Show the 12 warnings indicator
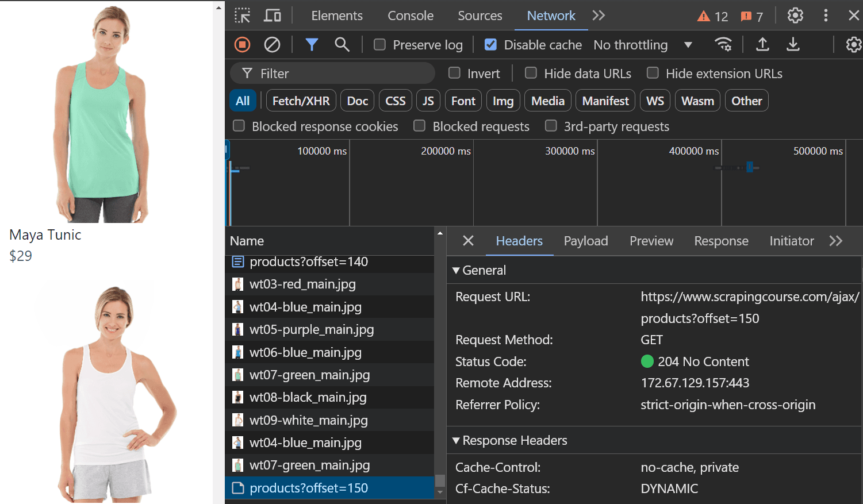The image size is (863, 504). click(712, 17)
